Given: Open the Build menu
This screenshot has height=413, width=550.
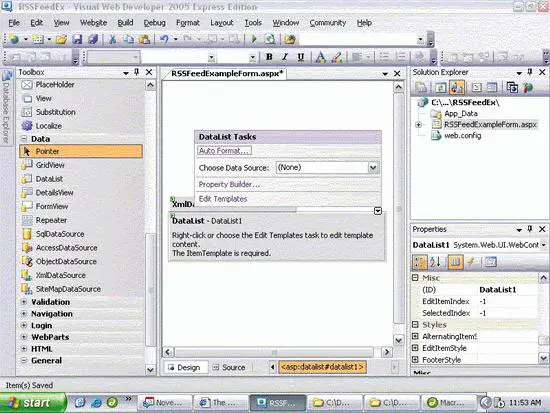Looking at the screenshot, I should 125,23.
